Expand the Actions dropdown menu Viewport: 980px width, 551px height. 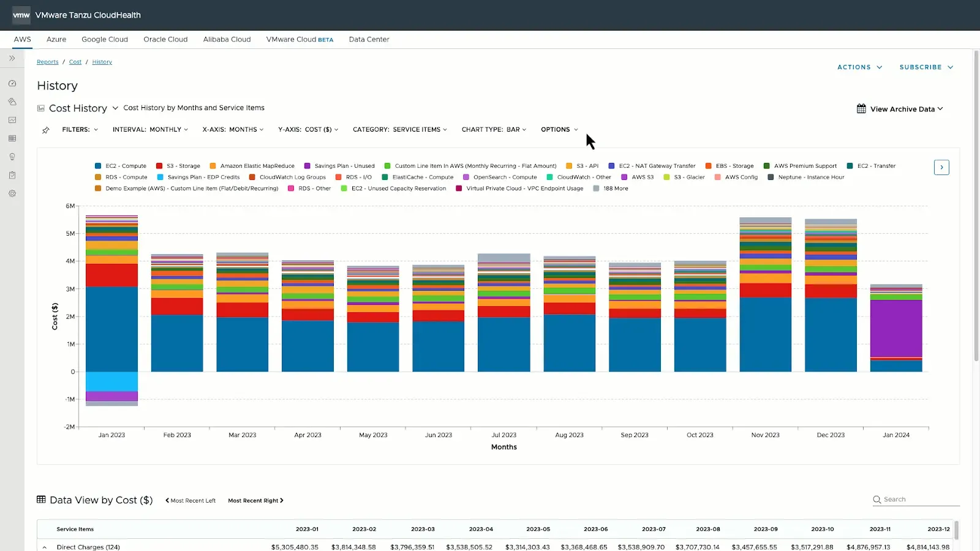[x=860, y=67]
